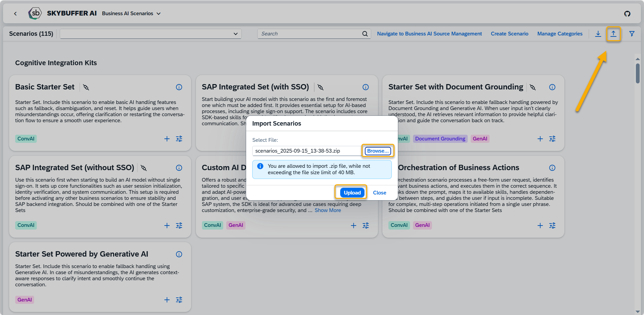The image size is (644, 315).
Task: Open settings for Starter Set with Document Grounding
Action: click(x=552, y=139)
